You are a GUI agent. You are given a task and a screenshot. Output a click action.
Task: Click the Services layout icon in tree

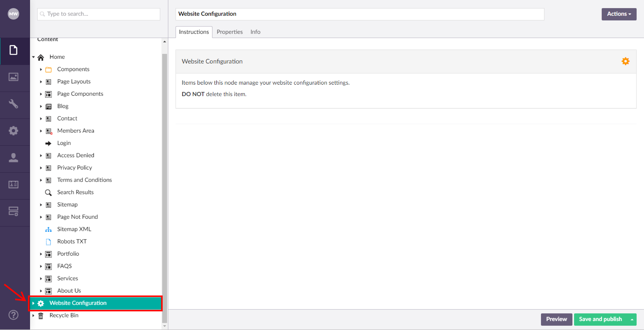point(48,279)
